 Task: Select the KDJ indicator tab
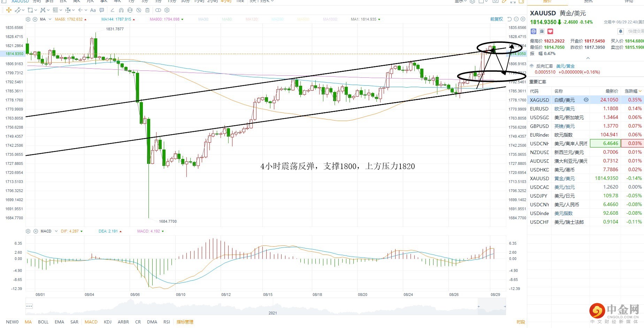(108, 322)
